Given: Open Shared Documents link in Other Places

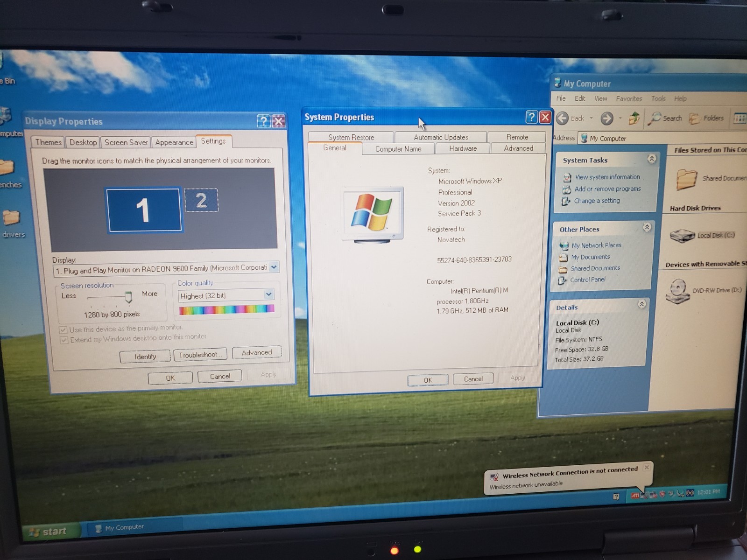Looking at the screenshot, I should [x=595, y=268].
